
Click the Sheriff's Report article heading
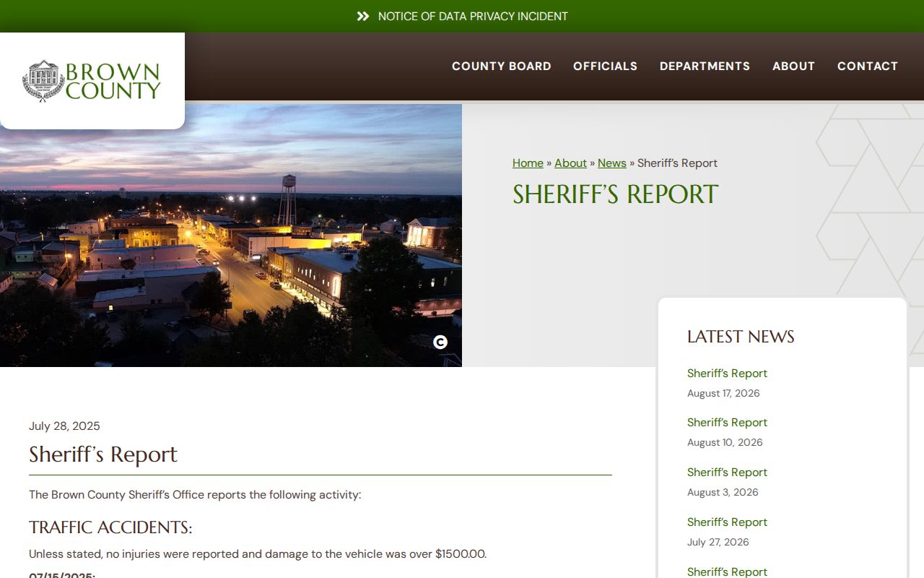(x=103, y=454)
